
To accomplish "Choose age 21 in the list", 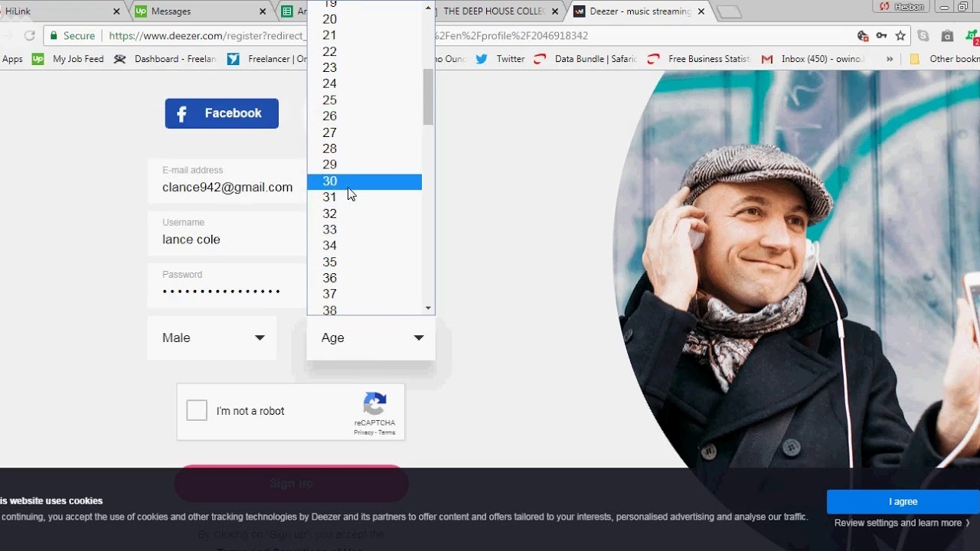I will (x=364, y=35).
